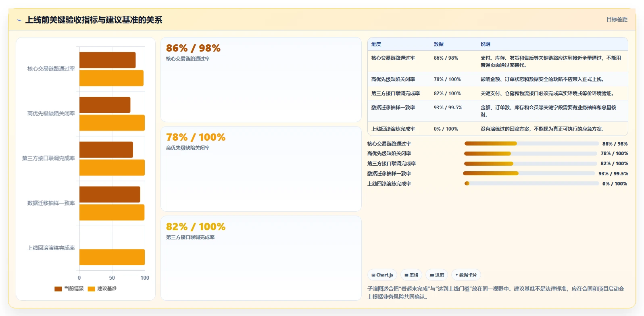Toggle 建议基准 legend swatch in chart
Image resolution: width=644 pixels, height=316 pixels.
(91, 289)
